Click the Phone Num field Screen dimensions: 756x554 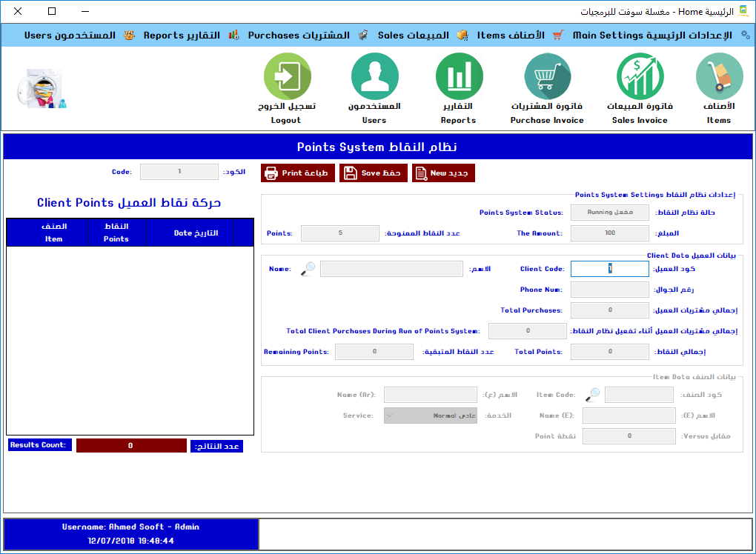pyautogui.click(x=610, y=290)
